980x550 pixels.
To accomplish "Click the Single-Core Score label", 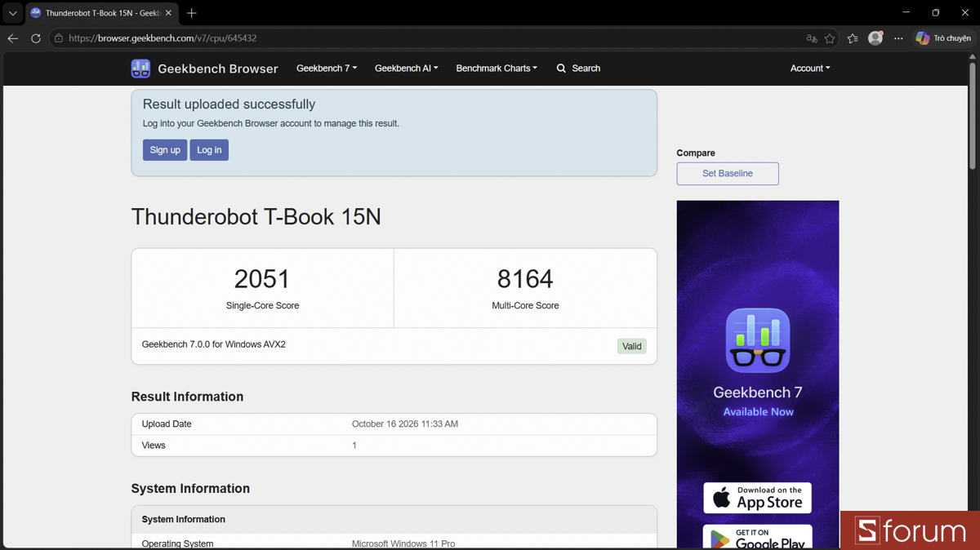I will point(262,306).
